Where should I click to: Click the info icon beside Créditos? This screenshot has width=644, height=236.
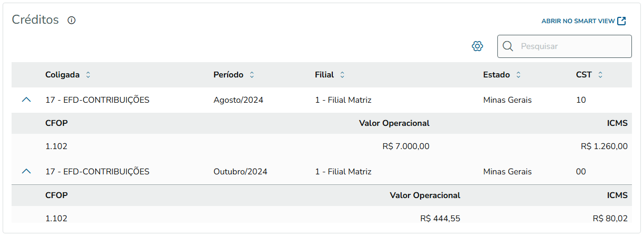[x=72, y=21]
